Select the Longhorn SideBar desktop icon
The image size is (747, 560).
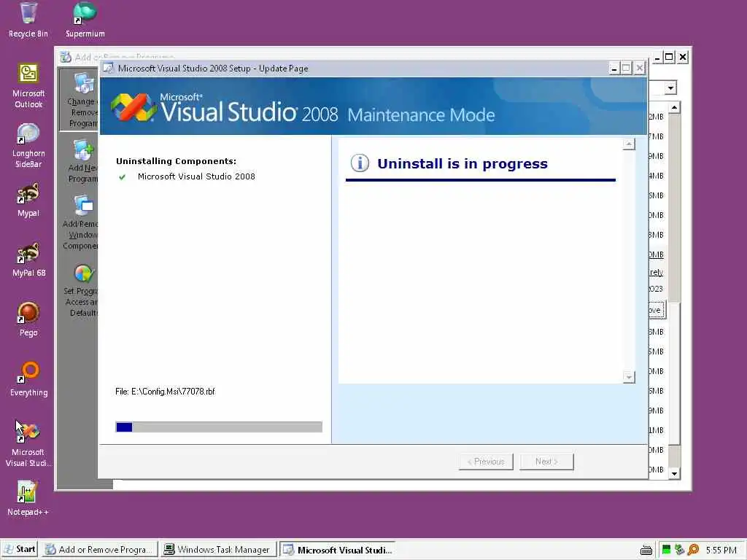click(28, 145)
